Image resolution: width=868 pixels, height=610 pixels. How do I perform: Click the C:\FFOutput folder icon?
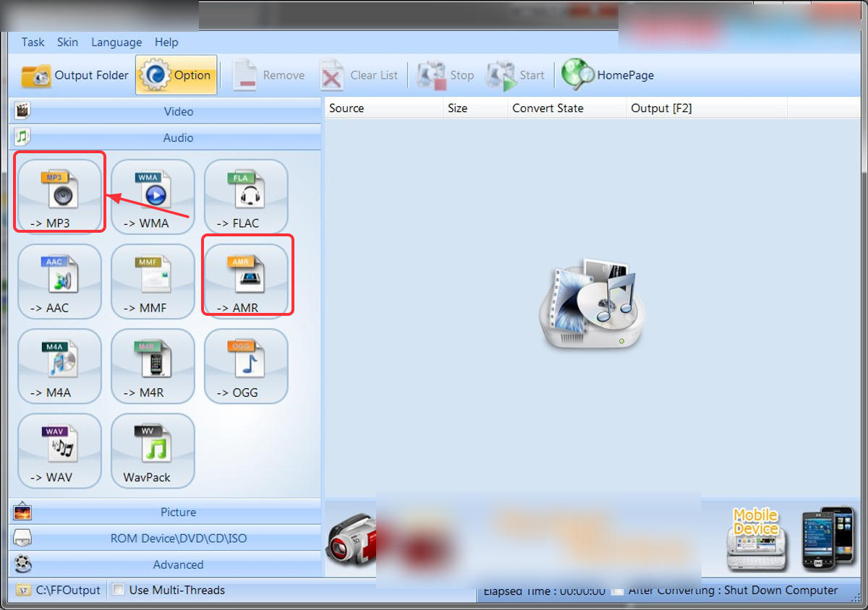[23, 590]
